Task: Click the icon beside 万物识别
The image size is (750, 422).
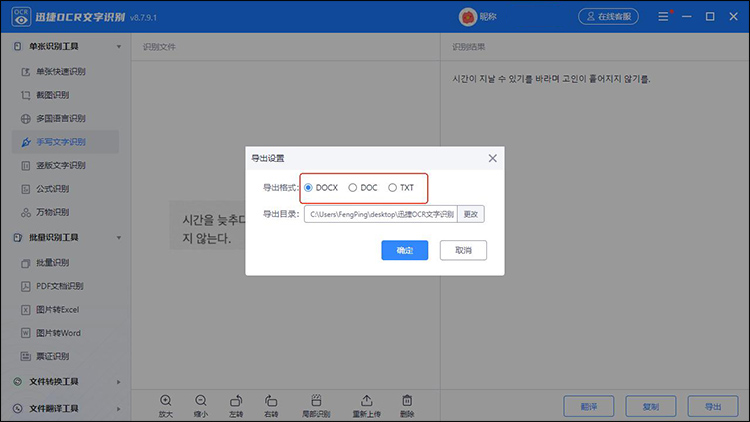Action: (26, 212)
